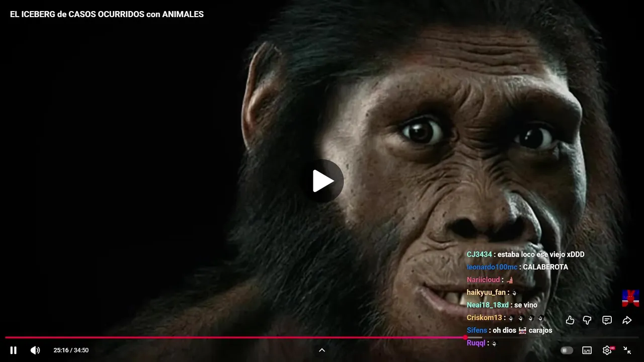The width and height of the screenshot is (644, 362).
Task: Click username haikyuu_fan in chat
Action: [x=486, y=293]
